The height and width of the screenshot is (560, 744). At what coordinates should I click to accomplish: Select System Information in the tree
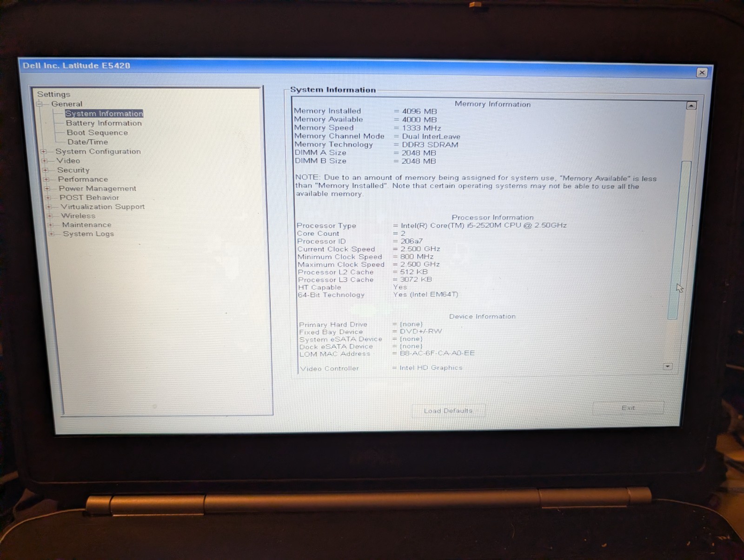(x=104, y=113)
